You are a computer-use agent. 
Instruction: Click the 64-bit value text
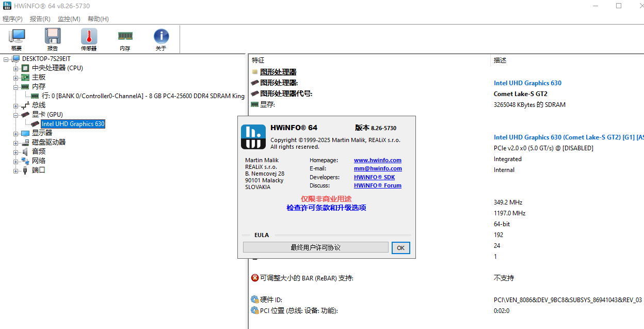pyautogui.click(x=502, y=224)
